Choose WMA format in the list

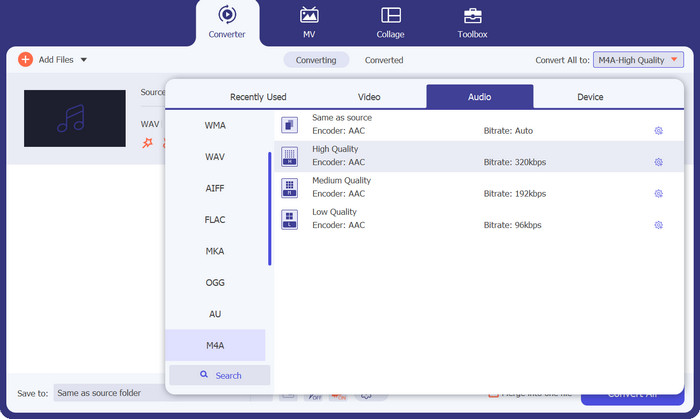[x=215, y=125]
